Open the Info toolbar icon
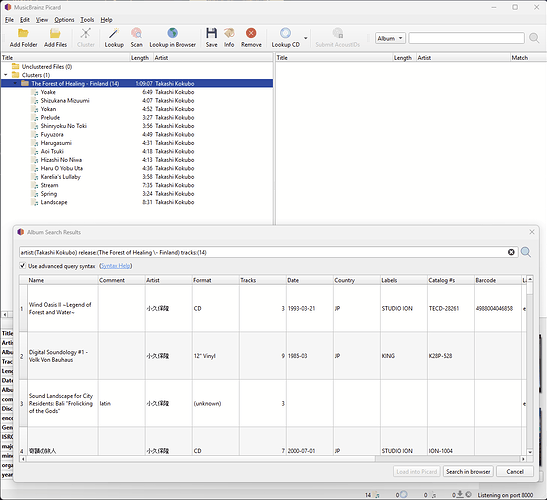 click(x=229, y=33)
